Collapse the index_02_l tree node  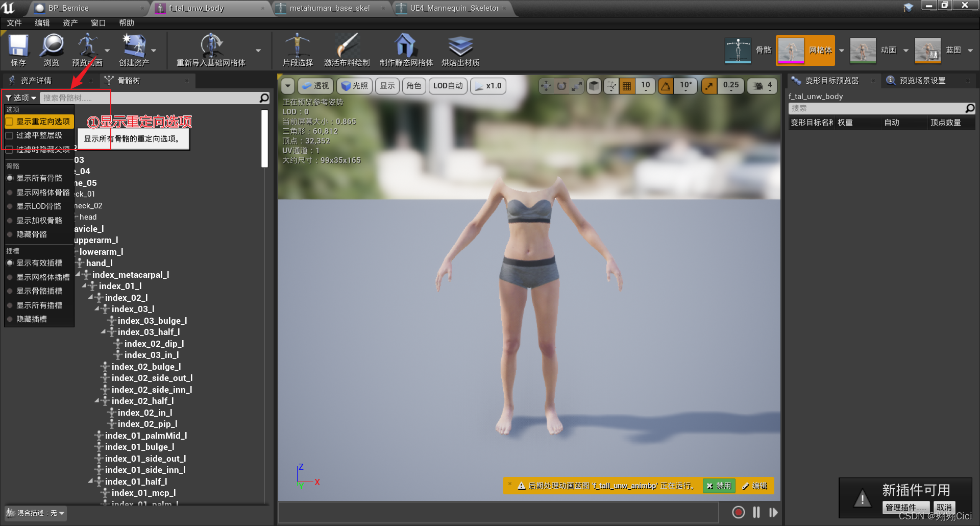point(91,298)
